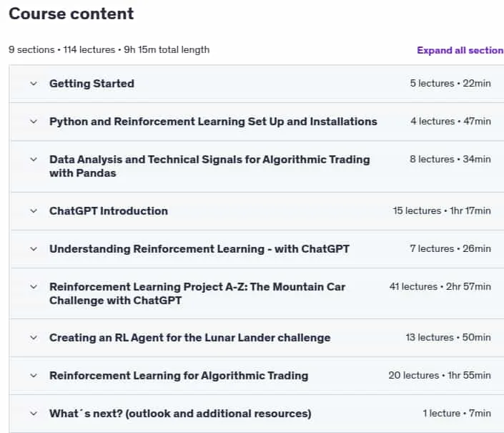The height and width of the screenshot is (433, 504).
Task: Open the Mountain Car Challenge section chevron
Action: (34, 287)
